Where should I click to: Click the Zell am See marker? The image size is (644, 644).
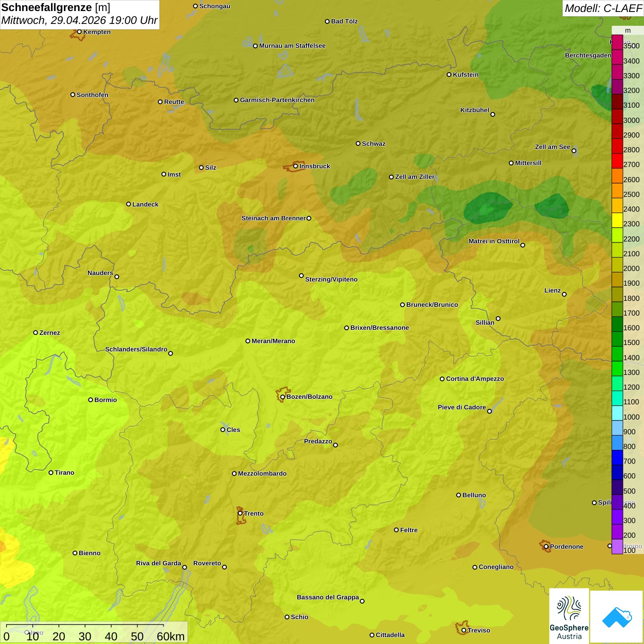[x=574, y=150]
